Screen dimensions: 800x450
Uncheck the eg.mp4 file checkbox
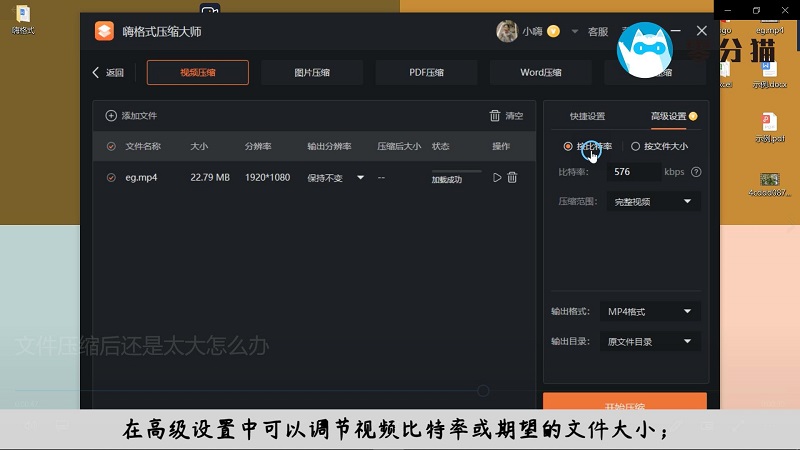point(111,177)
